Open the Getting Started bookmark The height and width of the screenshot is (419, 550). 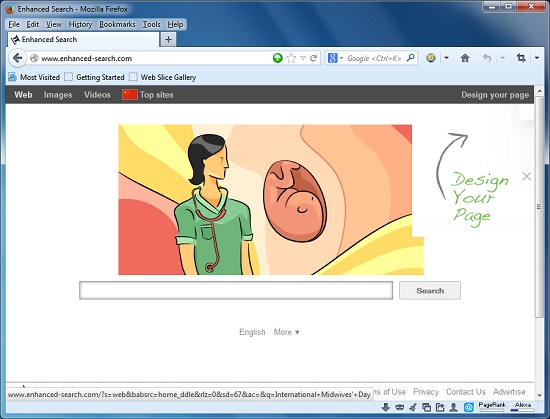coord(95,77)
